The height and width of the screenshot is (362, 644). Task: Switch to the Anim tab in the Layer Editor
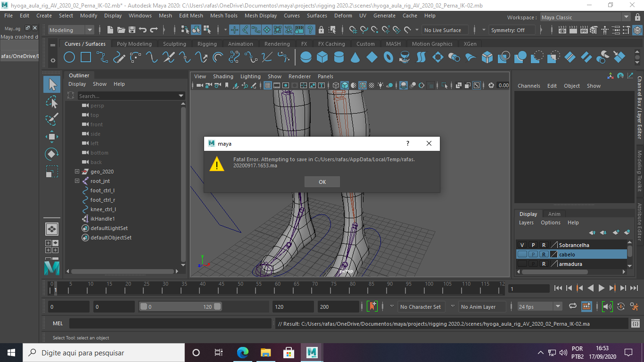554,214
